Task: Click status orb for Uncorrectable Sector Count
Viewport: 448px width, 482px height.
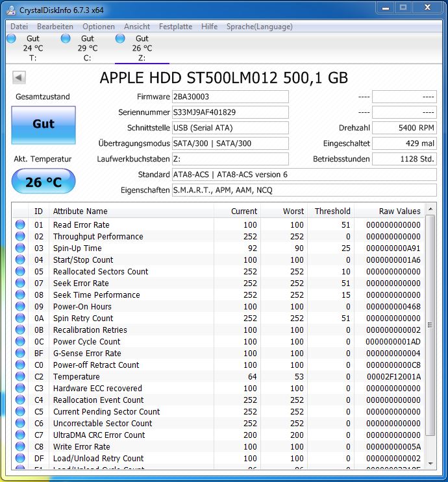Action: (20, 423)
